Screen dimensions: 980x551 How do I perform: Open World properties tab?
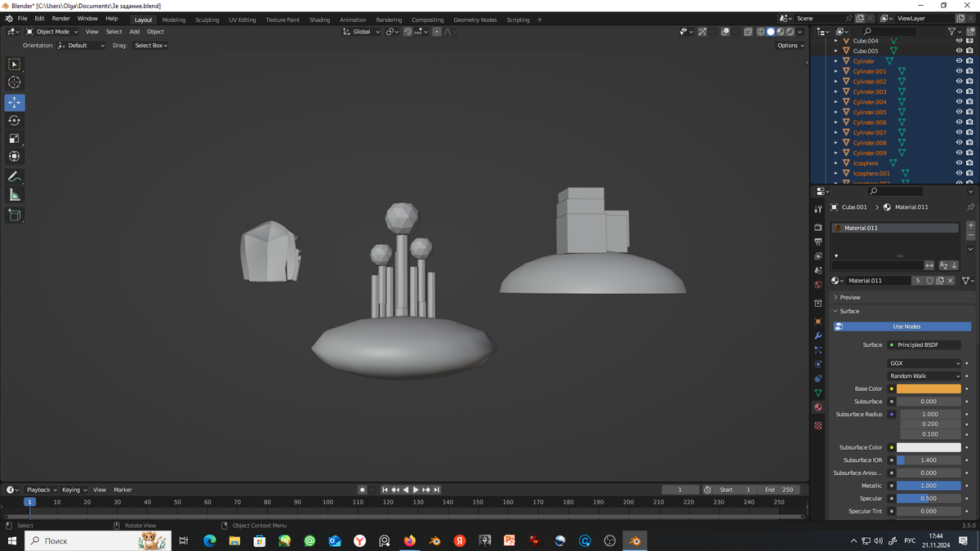point(818,285)
